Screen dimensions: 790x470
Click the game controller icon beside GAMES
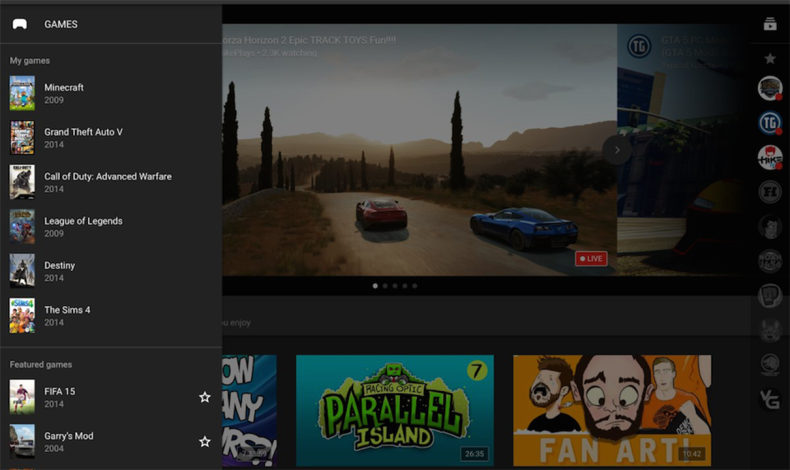tap(20, 24)
